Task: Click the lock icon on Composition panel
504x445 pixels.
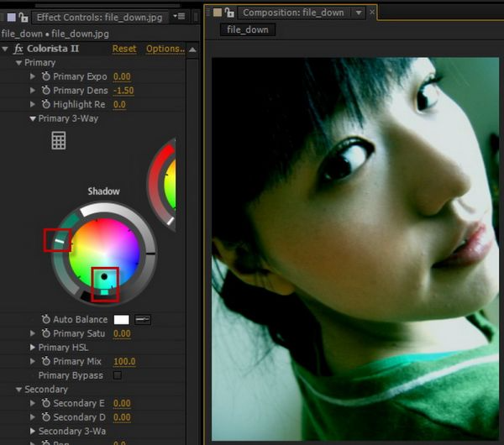Action: [228, 13]
